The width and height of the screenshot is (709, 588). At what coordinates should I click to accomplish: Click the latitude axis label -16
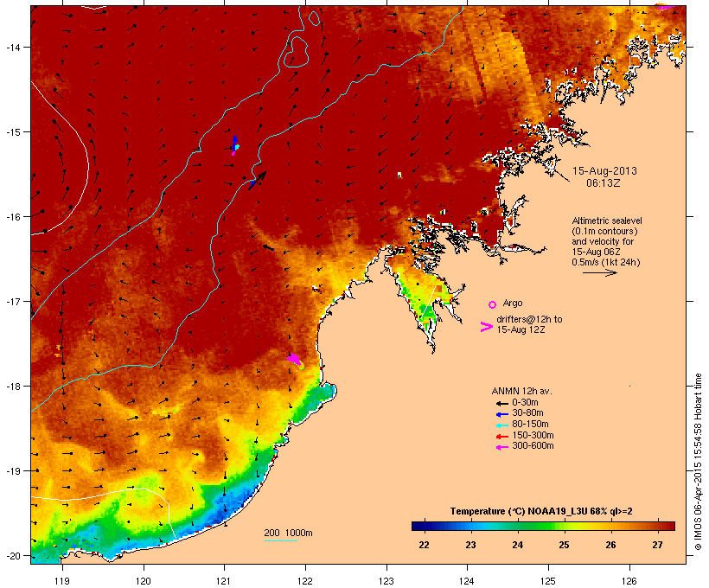(x=12, y=217)
